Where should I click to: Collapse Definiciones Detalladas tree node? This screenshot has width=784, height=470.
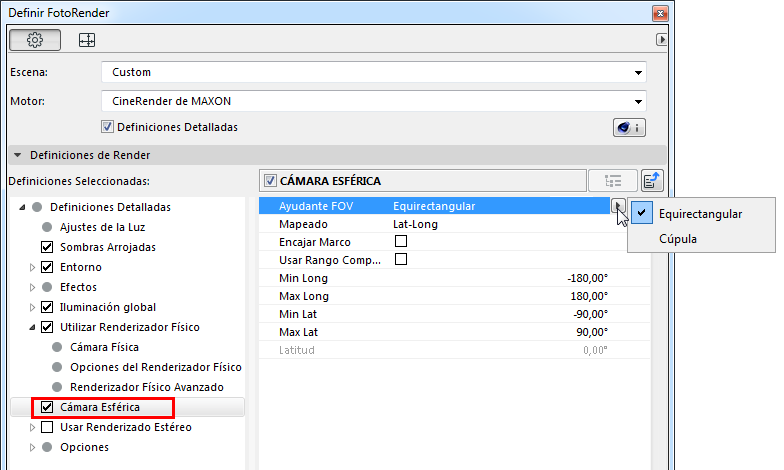[x=22, y=207]
